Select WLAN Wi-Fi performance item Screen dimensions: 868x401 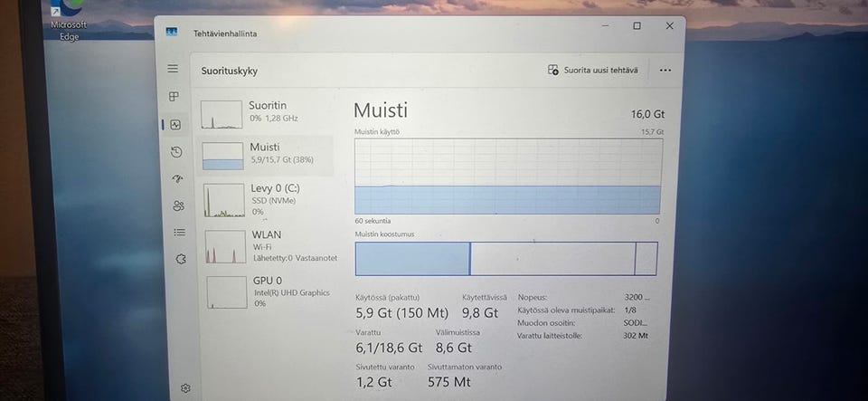tap(270, 246)
